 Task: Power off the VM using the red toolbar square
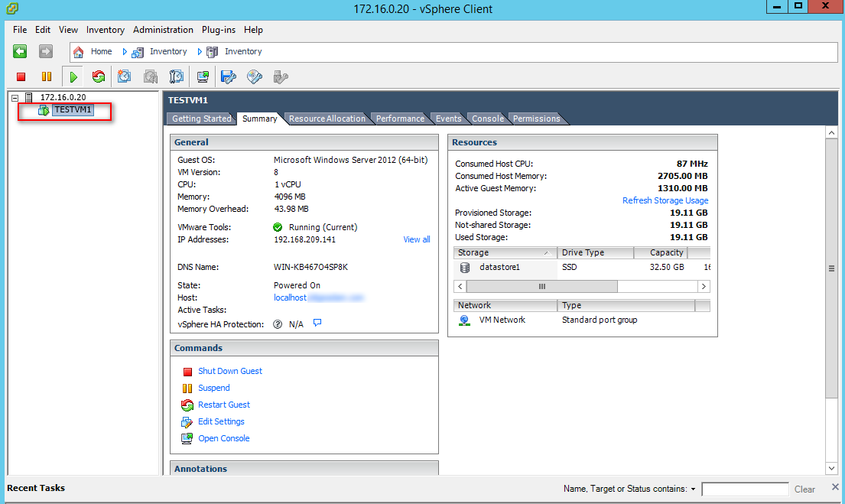click(x=21, y=77)
